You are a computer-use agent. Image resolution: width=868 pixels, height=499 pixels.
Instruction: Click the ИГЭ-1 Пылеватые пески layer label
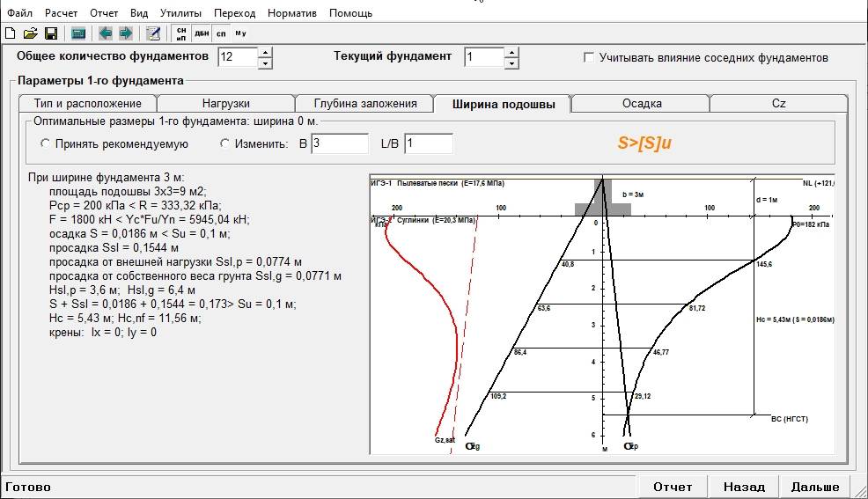438,183
